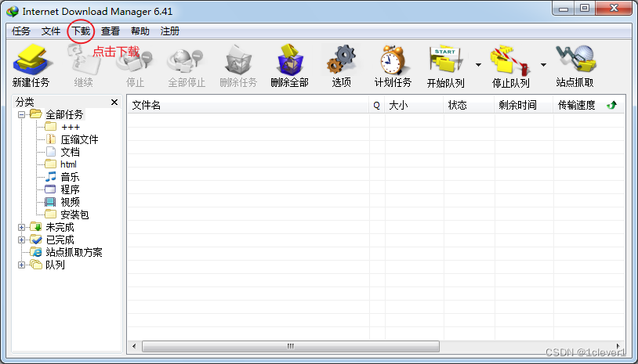
Task: Open the Start Queue dropdown arrow
Action: coord(478,65)
